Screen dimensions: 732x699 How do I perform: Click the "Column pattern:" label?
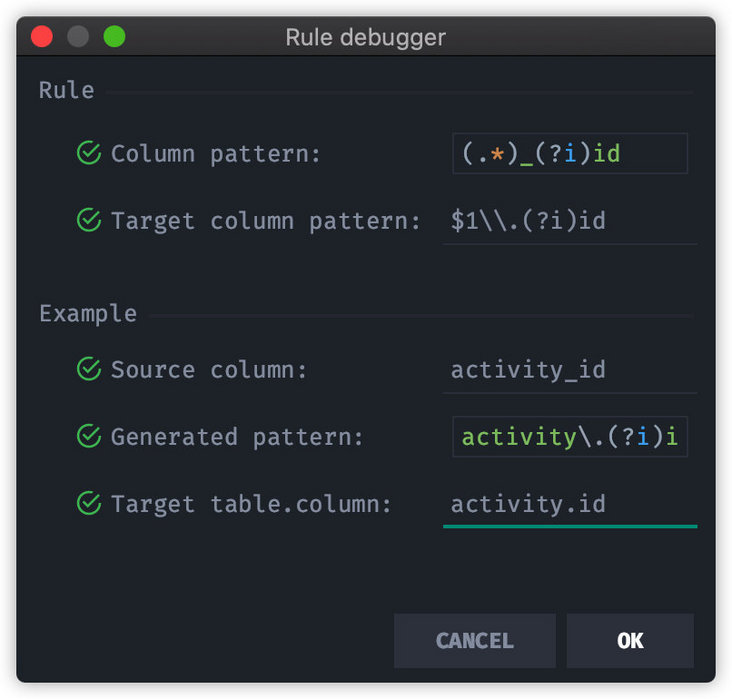coord(216,154)
